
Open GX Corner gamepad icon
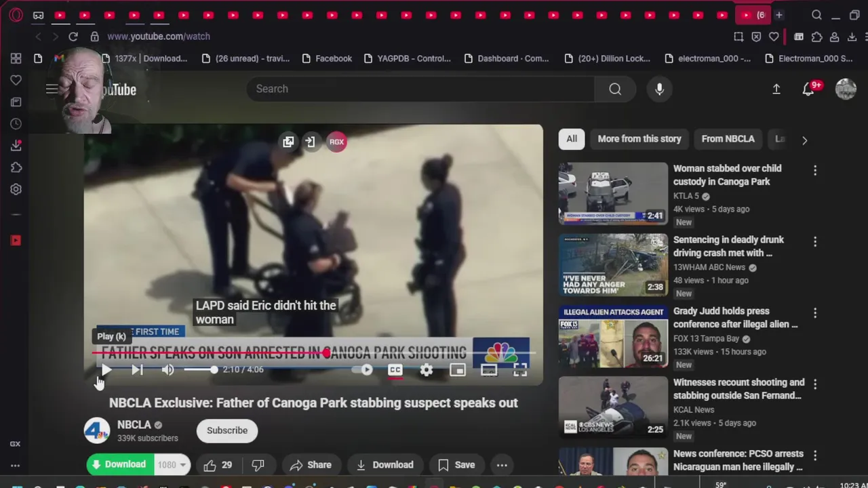[x=38, y=15]
